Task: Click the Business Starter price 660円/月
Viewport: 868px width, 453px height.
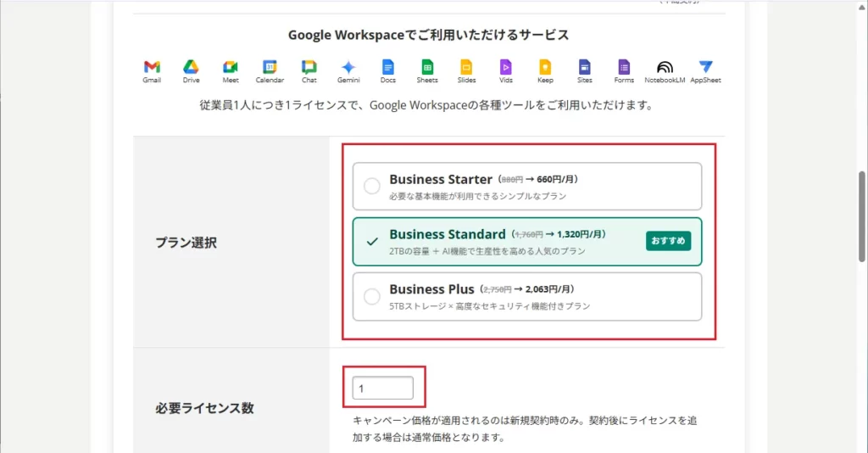Action: [x=554, y=180]
